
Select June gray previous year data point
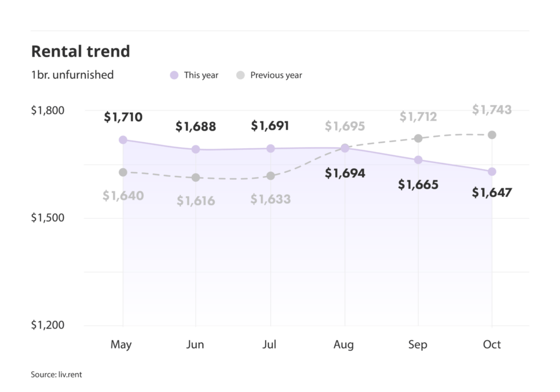click(x=196, y=178)
